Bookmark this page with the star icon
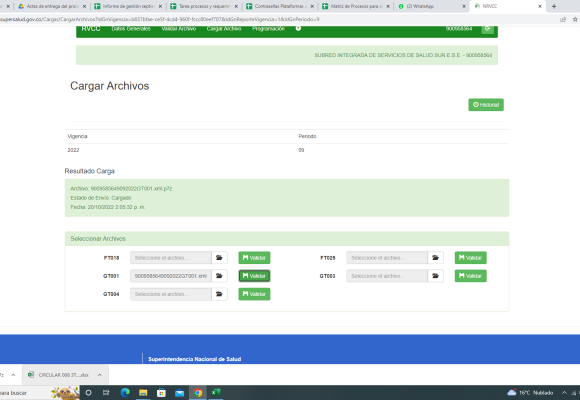 pos(575,19)
